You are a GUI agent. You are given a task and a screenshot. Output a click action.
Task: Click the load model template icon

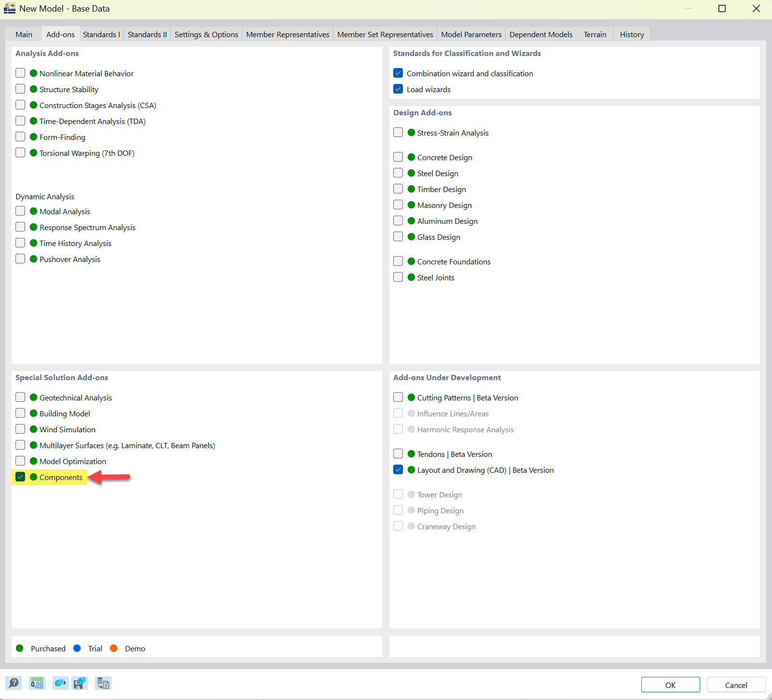coord(60,683)
